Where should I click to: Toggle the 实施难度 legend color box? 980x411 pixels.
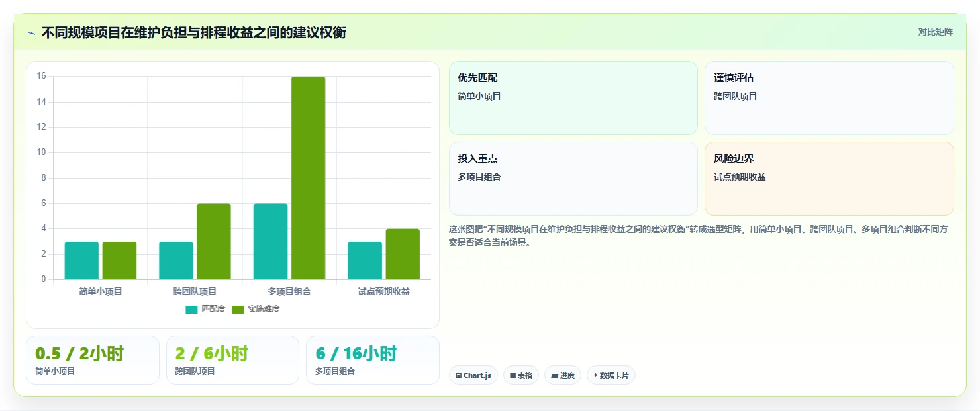(238, 309)
